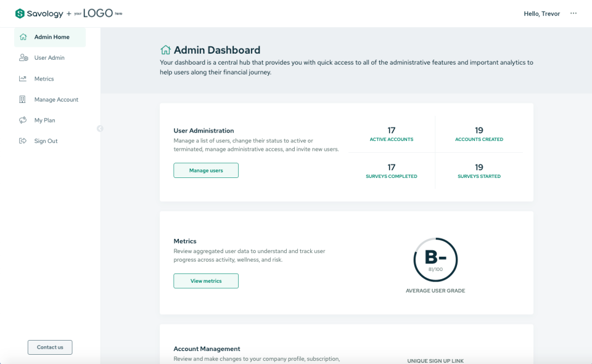The image size is (592, 364).
Task: Click the Contact us button
Action: (x=49, y=347)
